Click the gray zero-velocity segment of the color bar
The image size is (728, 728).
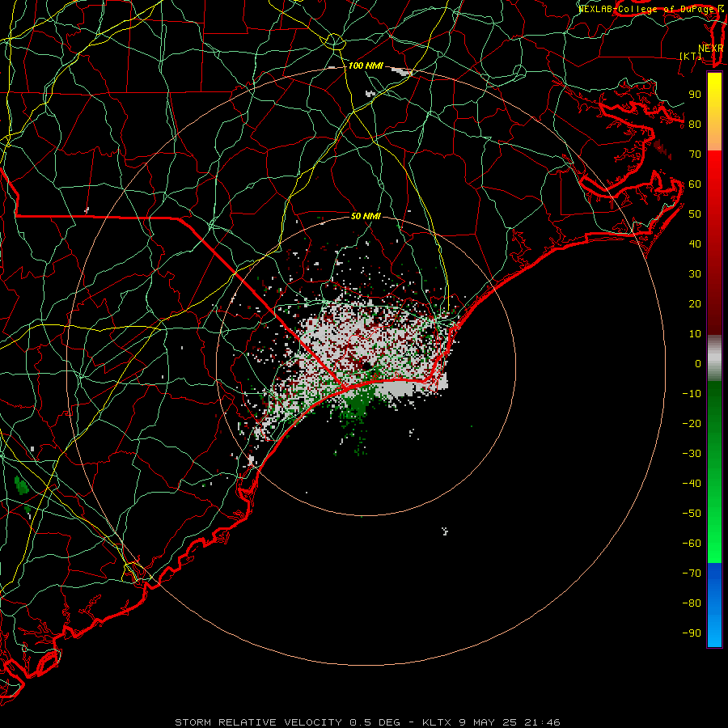coord(714,358)
